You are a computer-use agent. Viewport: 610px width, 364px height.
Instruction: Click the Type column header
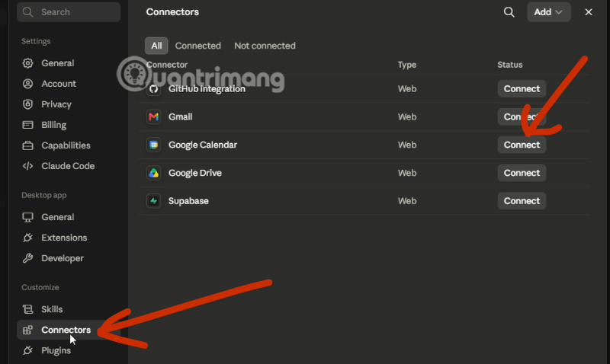(407, 65)
